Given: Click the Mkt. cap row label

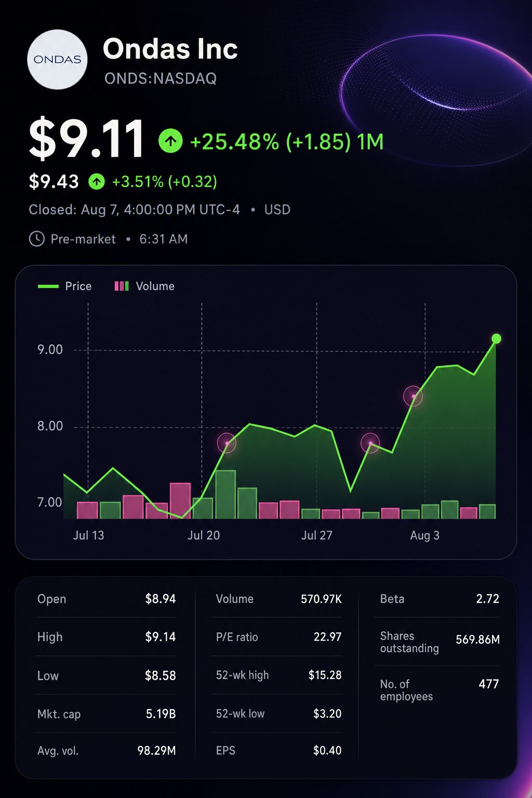Looking at the screenshot, I should click(59, 714).
